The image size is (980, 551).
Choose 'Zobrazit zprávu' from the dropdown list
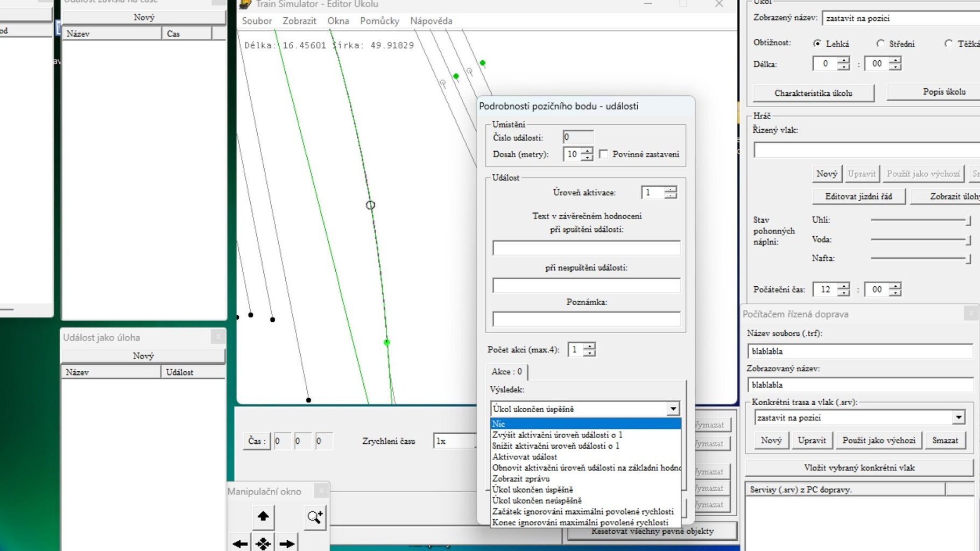point(521,478)
